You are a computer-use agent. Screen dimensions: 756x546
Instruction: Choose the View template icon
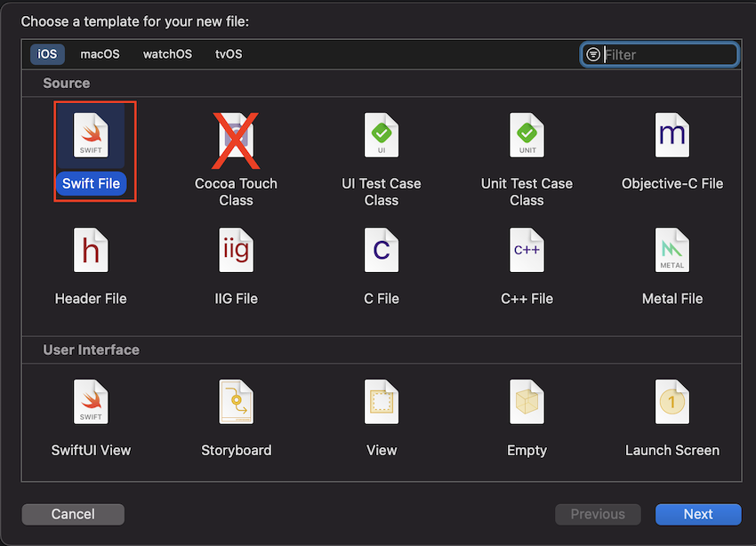(381, 402)
